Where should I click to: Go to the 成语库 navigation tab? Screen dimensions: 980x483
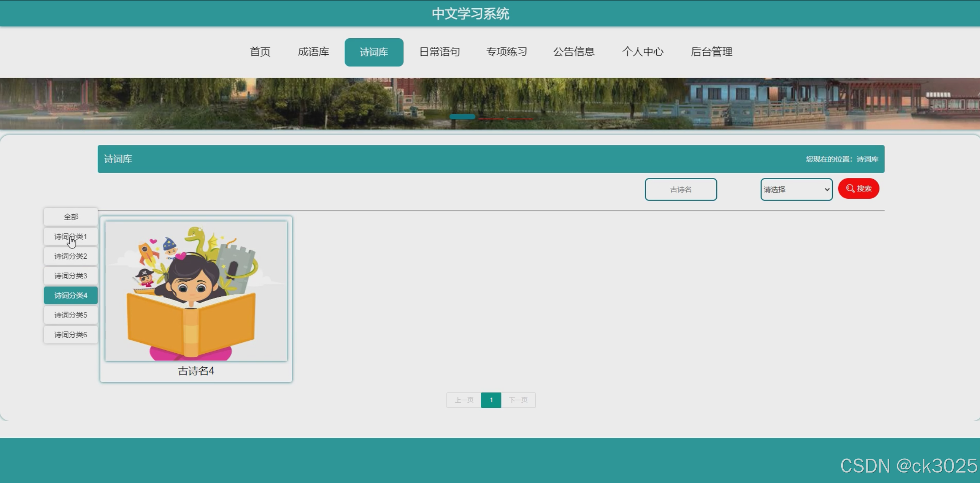click(313, 52)
